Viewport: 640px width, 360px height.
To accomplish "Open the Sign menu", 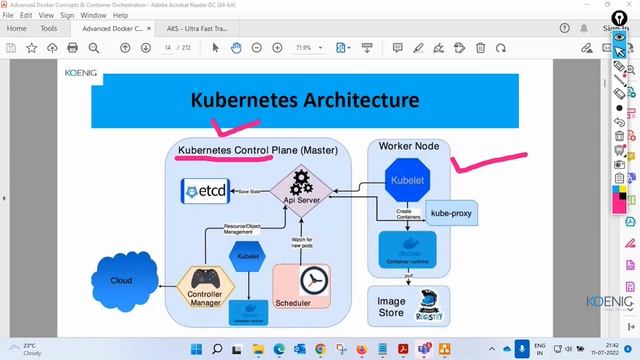I will point(67,16).
